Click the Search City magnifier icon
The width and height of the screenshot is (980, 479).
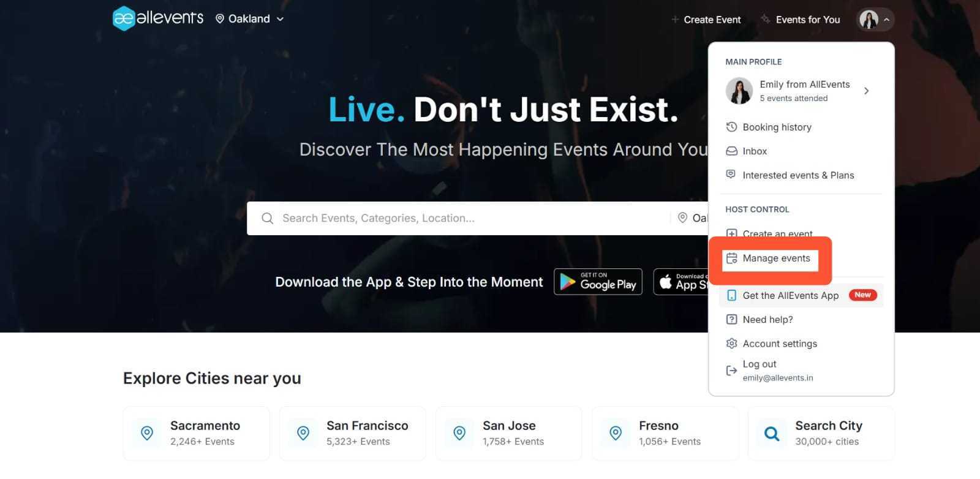772,434
